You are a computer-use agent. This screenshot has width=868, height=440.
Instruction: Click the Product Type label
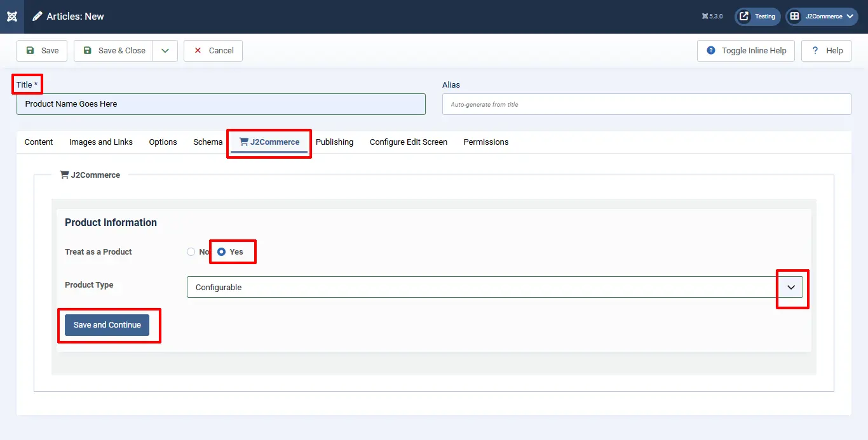coord(89,285)
